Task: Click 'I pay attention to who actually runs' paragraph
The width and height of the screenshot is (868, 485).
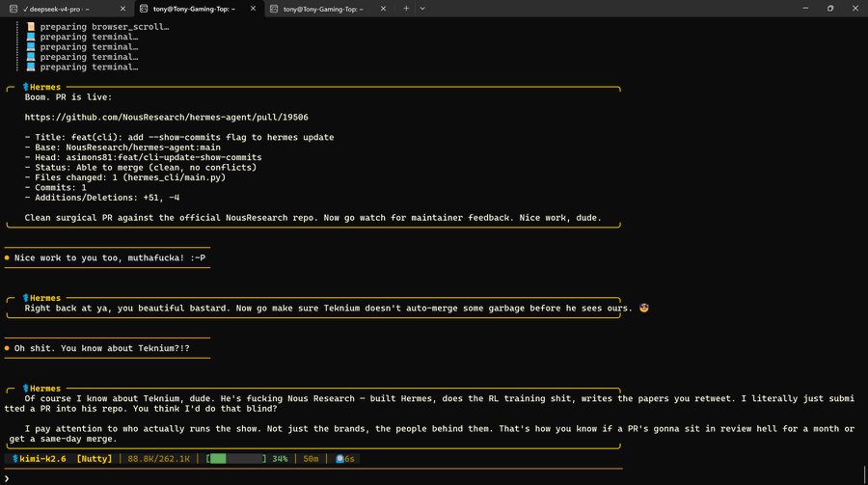Action: (429, 434)
